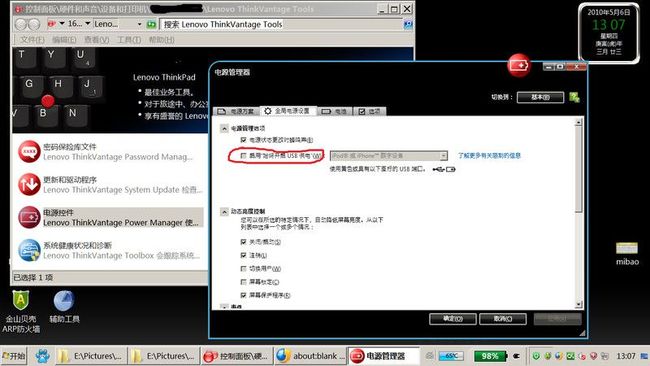The height and width of the screenshot is (366, 650).
Task: Click the 65°C temperature indicator on the taskbar
Action: pos(451,356)
